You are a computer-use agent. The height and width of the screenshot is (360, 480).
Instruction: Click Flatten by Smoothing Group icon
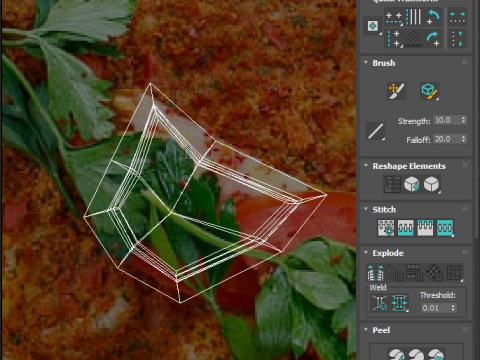pos(415,273)
